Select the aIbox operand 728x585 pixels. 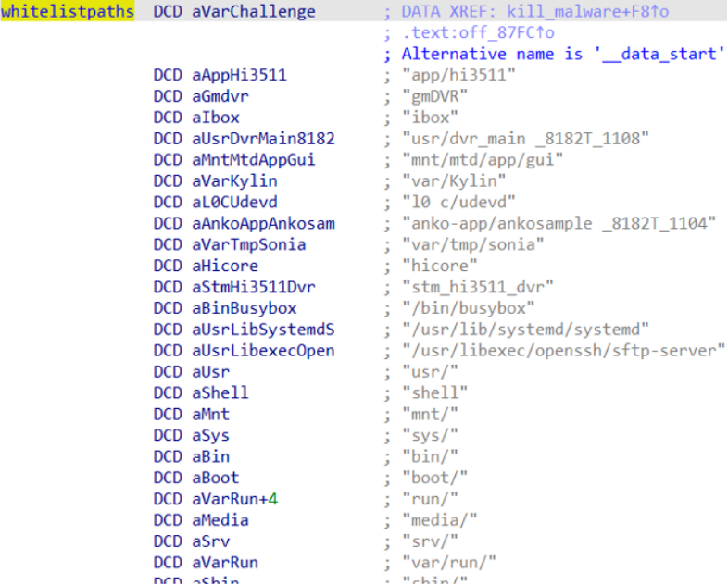[216, 118]
